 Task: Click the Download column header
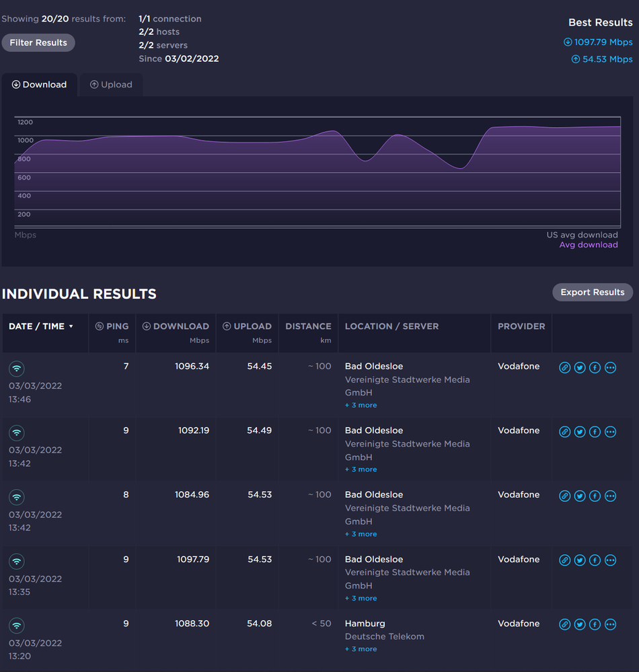point(176,326)
